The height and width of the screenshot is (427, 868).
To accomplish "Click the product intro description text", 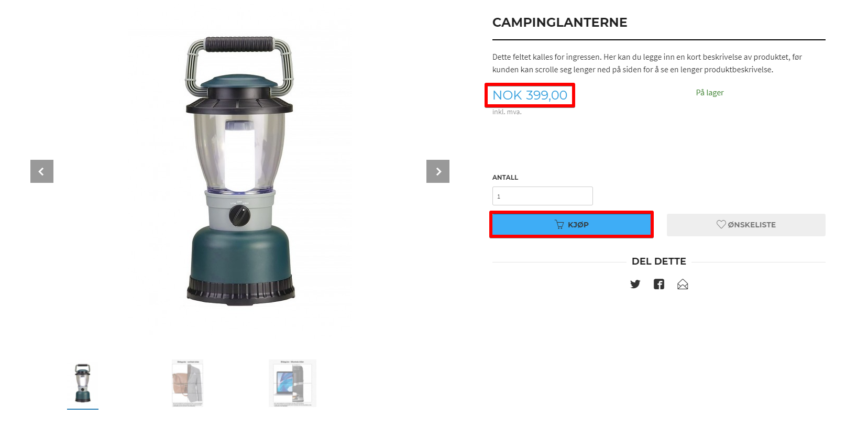I will (x=647, y=63).
